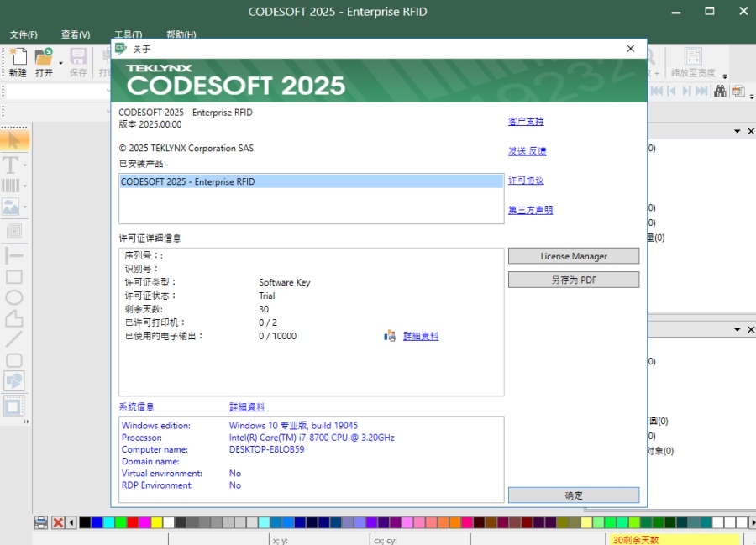Close the upper right side panel
Image resolution: width=756 pixels, height=545 pixels.
(751, 131)
